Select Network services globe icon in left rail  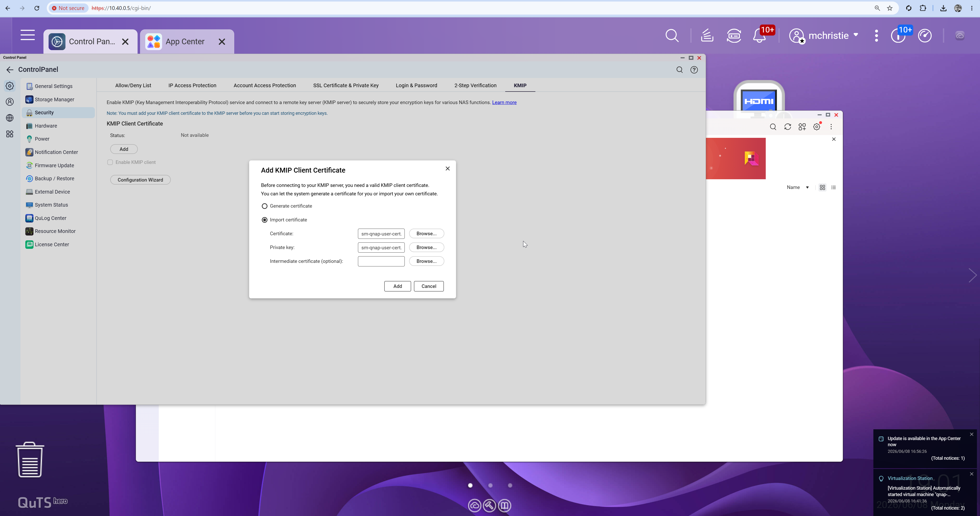click(10, 118)
